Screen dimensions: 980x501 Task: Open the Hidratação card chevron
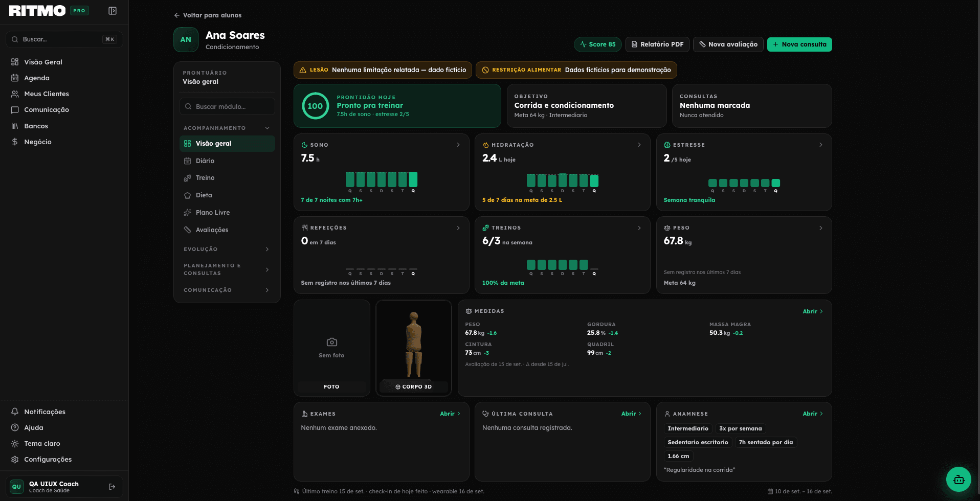pyautogui.click(x=639, y=145)
